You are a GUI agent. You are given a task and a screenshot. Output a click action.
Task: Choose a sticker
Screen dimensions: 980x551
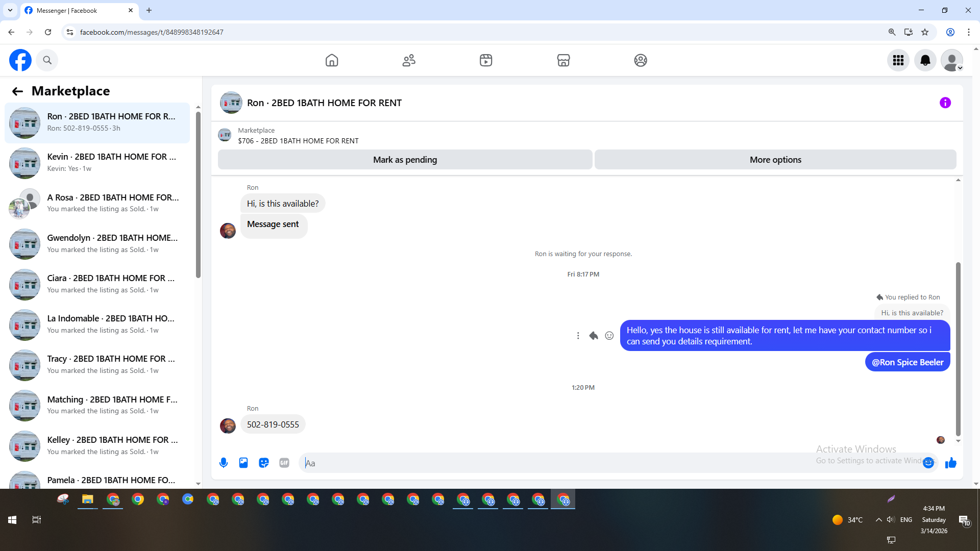(264, 463)
